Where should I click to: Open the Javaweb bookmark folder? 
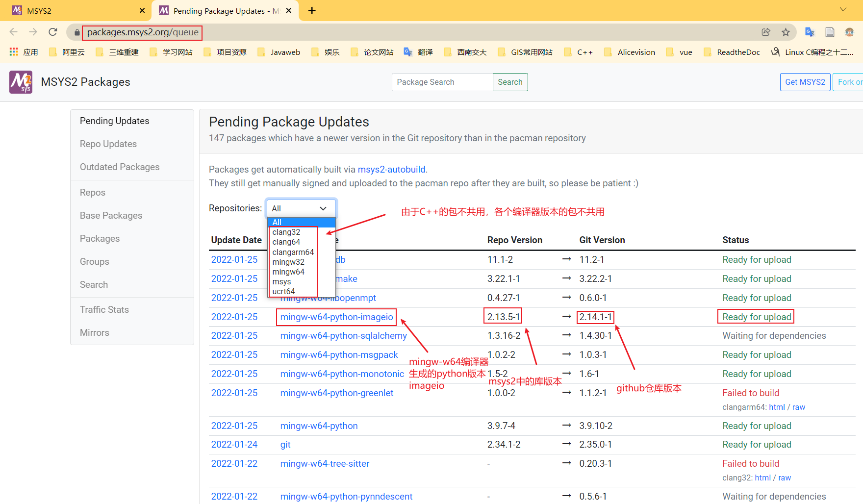[x=279, y=52]
